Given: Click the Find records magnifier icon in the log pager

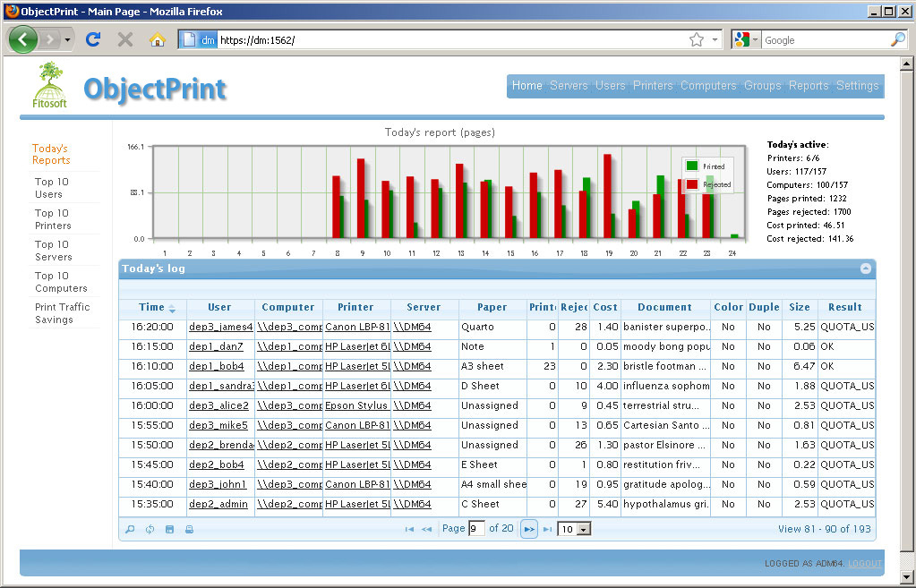Looking at the screenshot, I should click(x=130, y=529).
